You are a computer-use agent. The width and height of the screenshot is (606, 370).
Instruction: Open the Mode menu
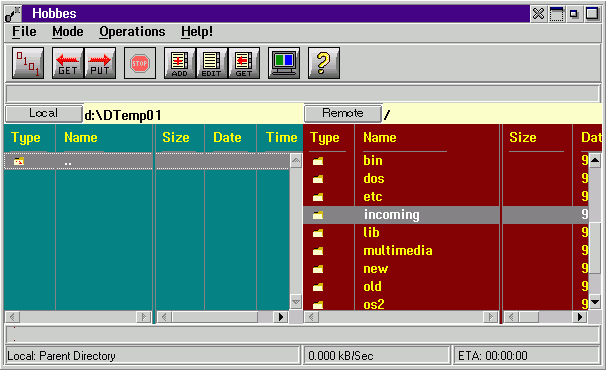click(68, 32)
